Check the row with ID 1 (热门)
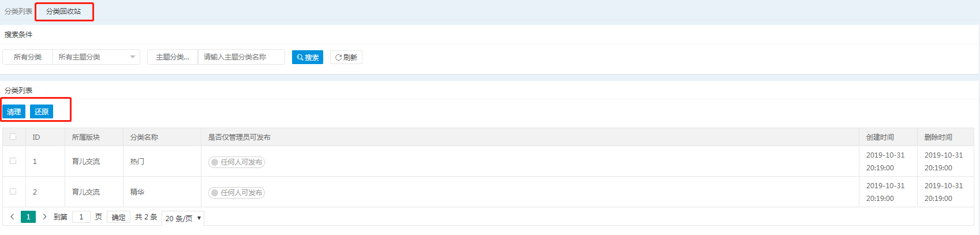 [13, 161]
